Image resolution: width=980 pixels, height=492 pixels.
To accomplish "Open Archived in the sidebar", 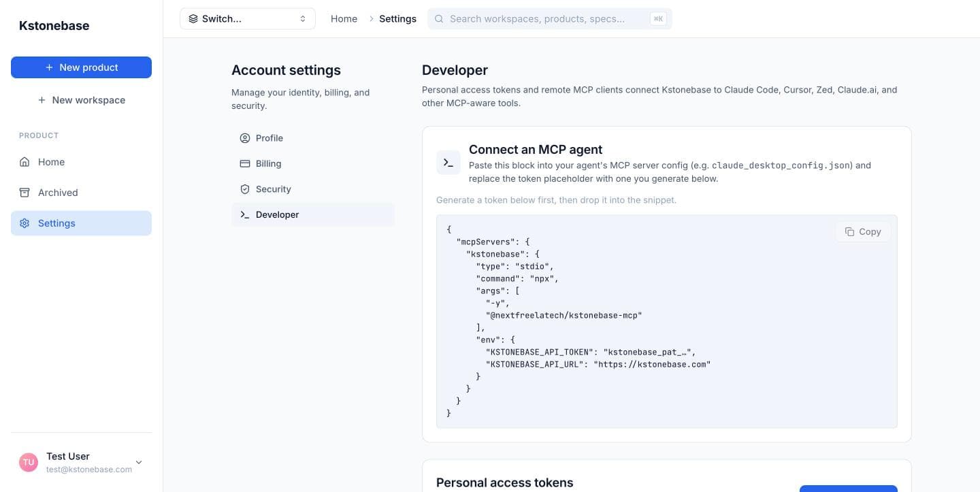I will click(81, 193).
